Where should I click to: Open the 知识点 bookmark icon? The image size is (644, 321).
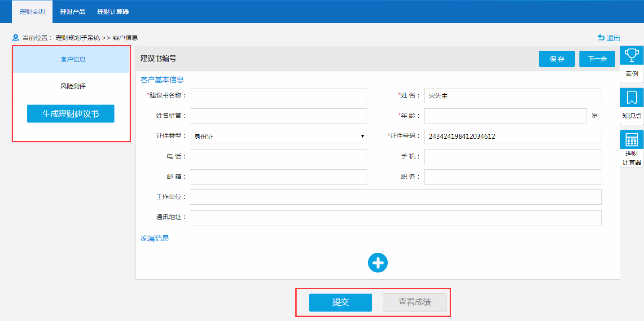[x=631, y=98]
